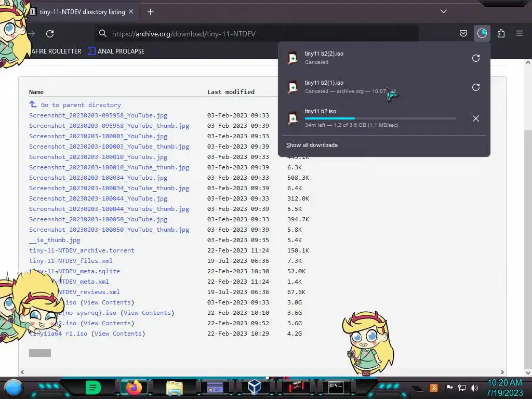Image resolution: width=532 pixels, height=399 pixels.
Task: Open the ANAL PROLAPSE bookmark
Action: coord(116,51)
